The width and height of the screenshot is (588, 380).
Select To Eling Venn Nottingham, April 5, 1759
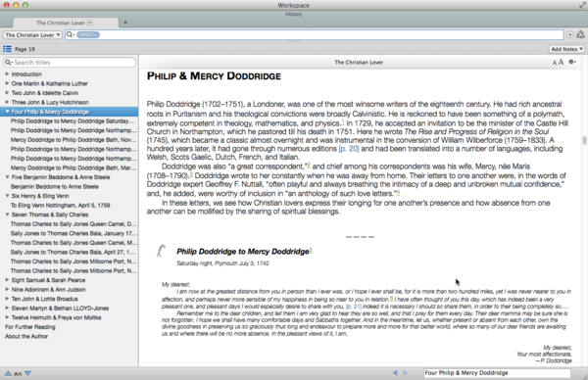click(61, 206)
